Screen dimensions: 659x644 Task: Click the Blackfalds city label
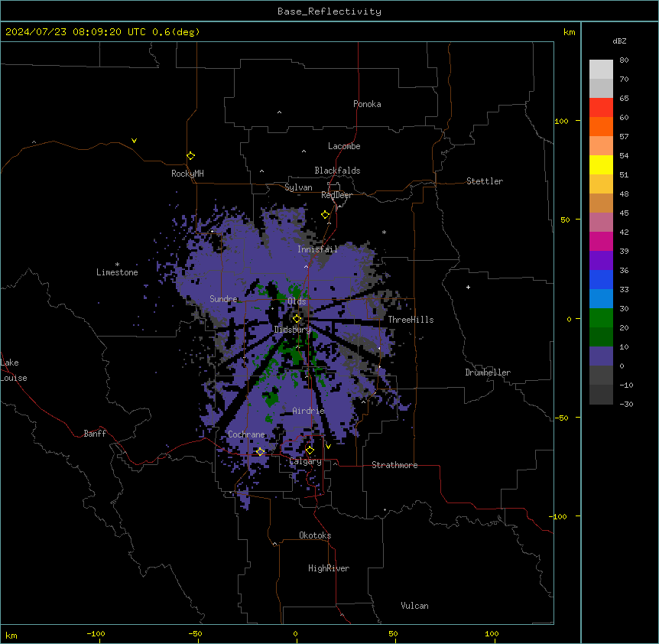coord(337,171)
